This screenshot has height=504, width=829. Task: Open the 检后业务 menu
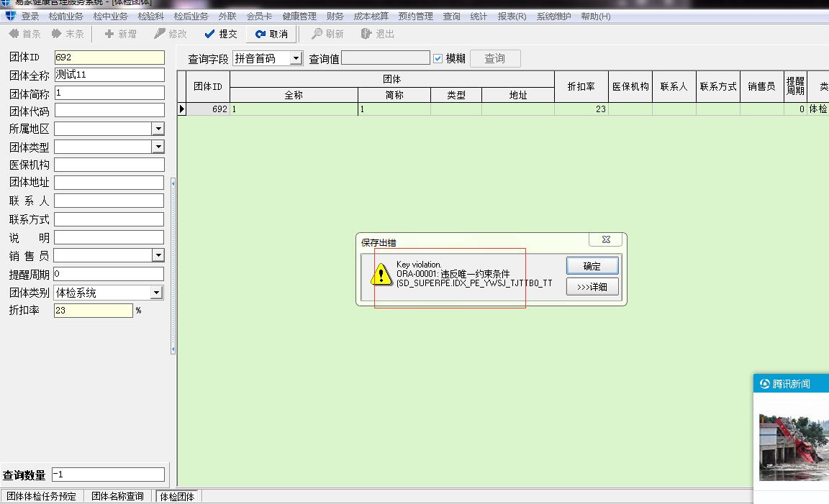[x=191, y=17]
